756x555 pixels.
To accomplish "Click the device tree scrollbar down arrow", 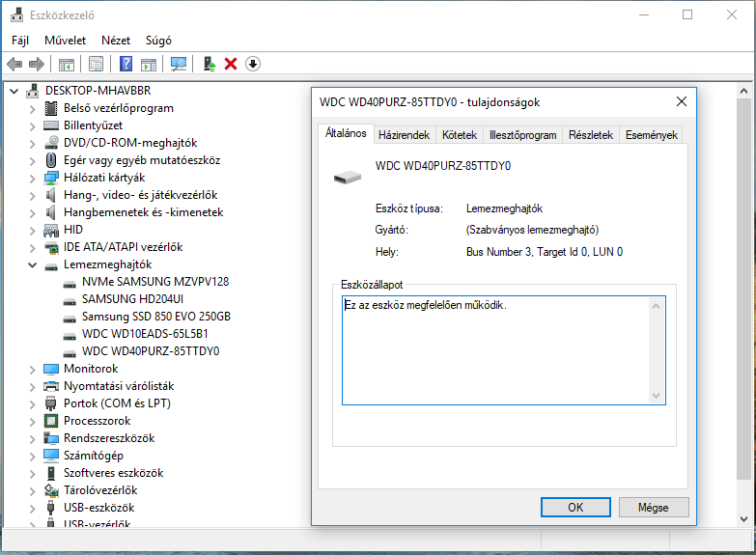I will point(744,519).
